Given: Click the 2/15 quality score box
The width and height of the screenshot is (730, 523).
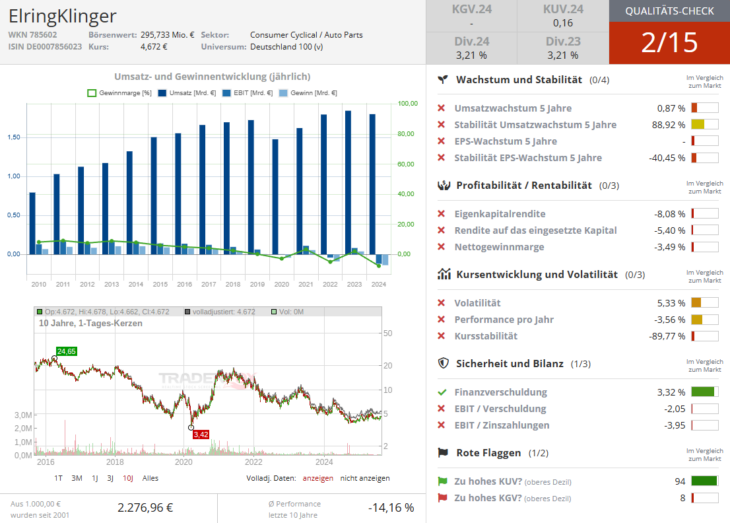Looking at the screenshot, I should click(x=669, y=43).
